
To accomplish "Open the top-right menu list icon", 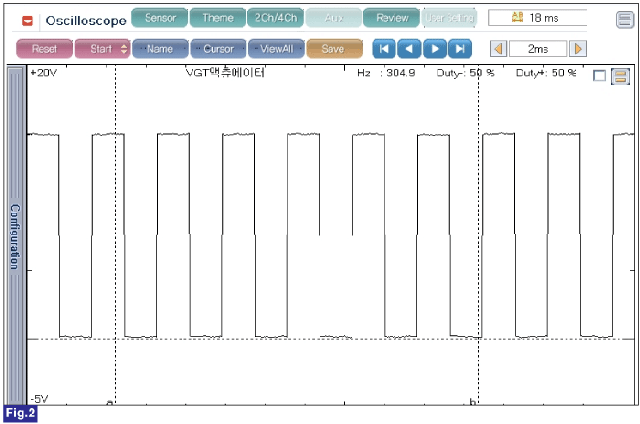I will point(625,19).
